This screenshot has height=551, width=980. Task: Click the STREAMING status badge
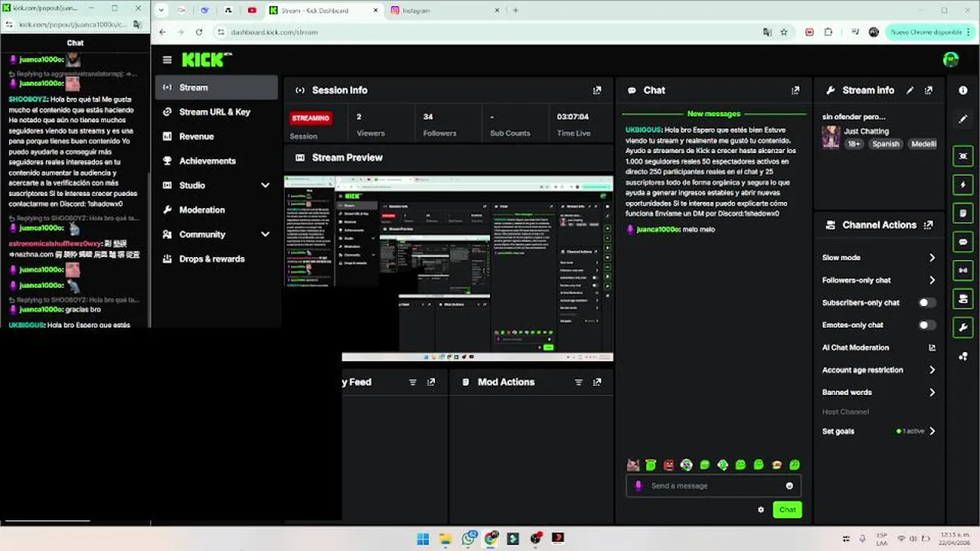click(311, 119)
